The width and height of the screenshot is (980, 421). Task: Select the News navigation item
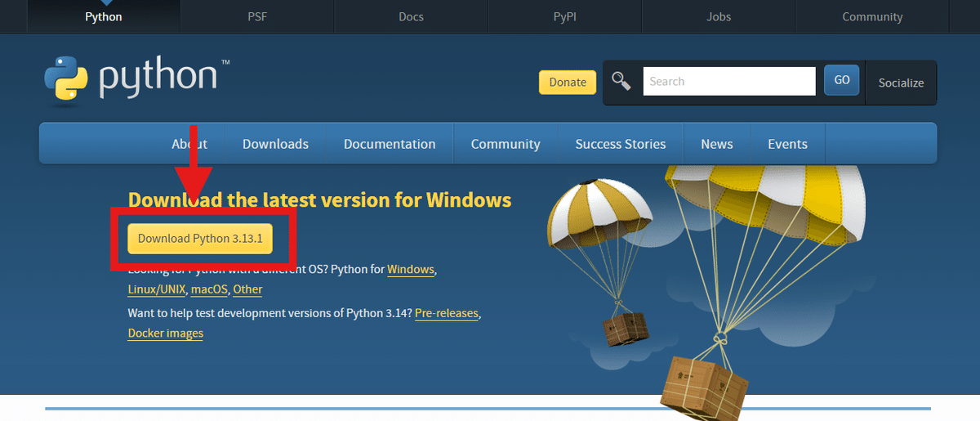coord(717,144)
